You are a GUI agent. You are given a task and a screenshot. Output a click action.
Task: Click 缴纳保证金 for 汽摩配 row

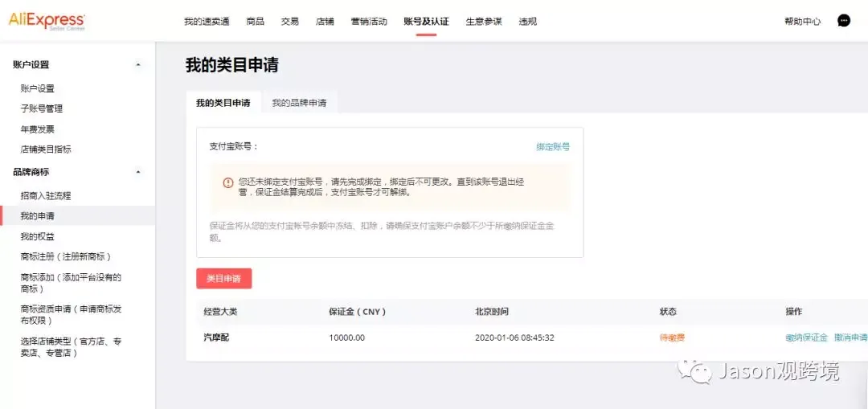coord(807,337)
